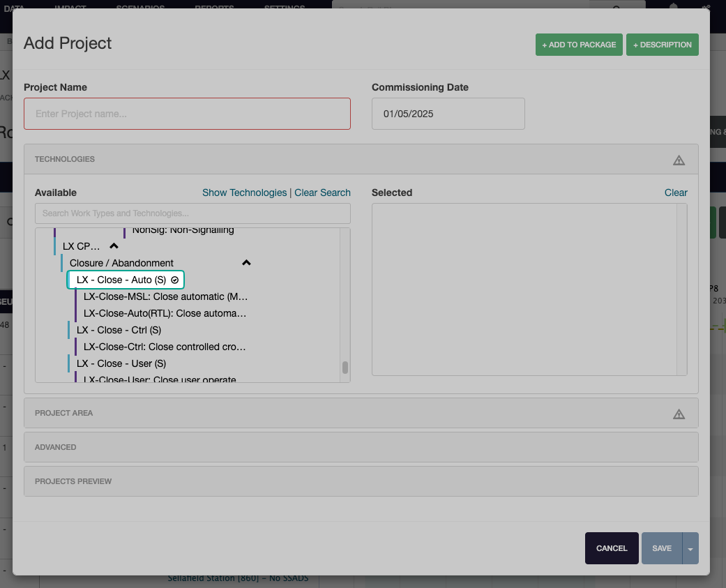Click the Technologies warning triangle icon
Screen dimensions: 726x588
(x=679, y=160)
